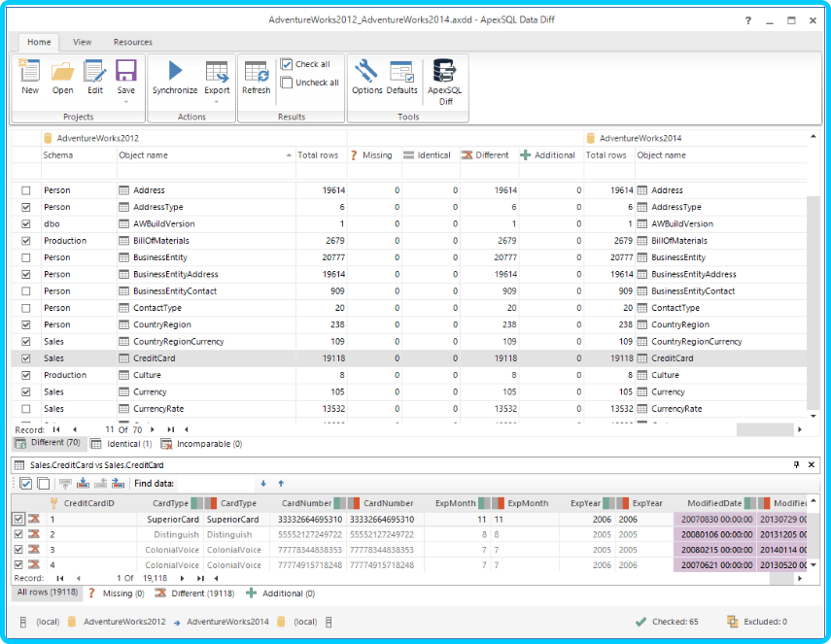Uncheck the Person AddressType row
This screenshot has width=831, height=644.
click(26, 207)
